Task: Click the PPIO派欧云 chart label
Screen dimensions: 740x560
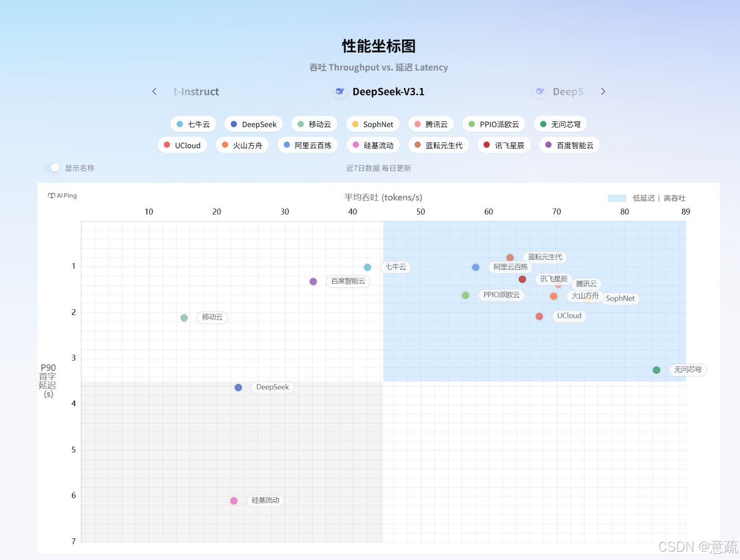Action: [502, 295]
